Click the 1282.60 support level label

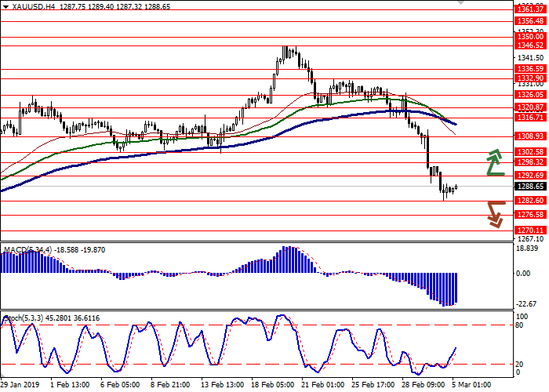(x=530, y=201)
